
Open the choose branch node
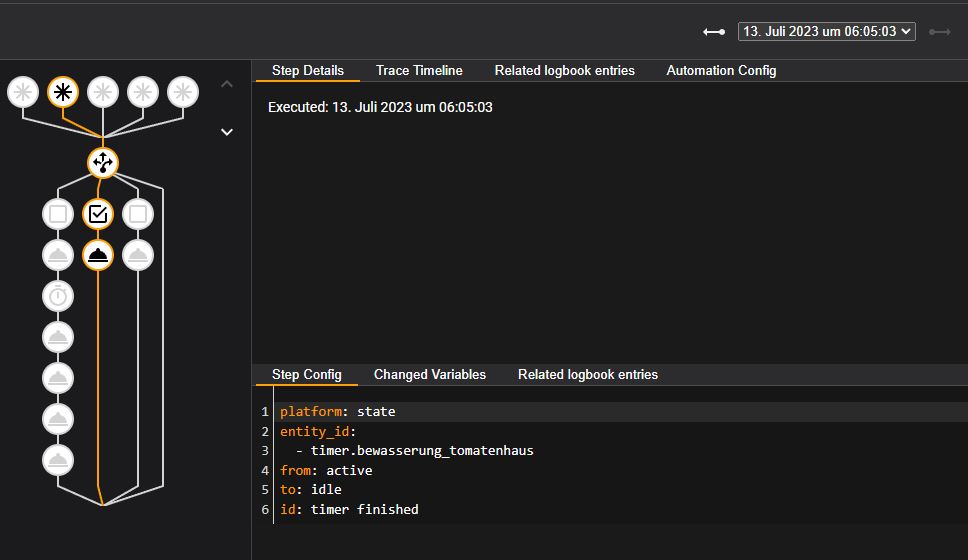102,162
